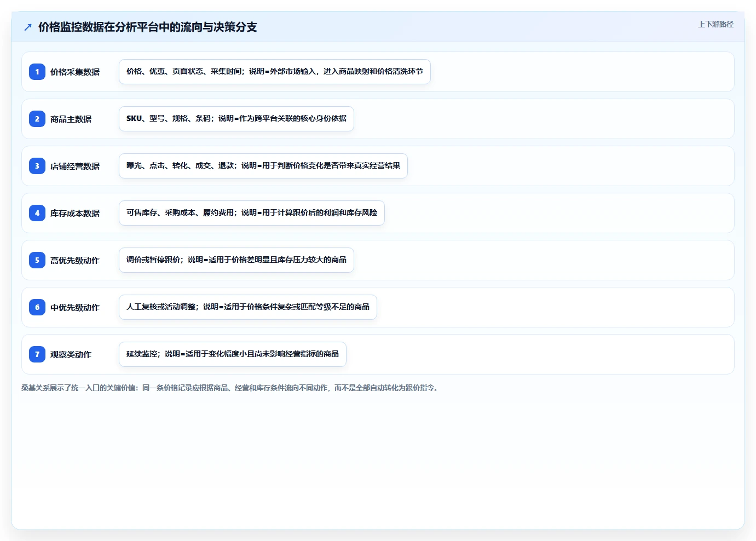Click the 上下游路径 label in the header
756x541 pixels.
(x=715, y=24)
